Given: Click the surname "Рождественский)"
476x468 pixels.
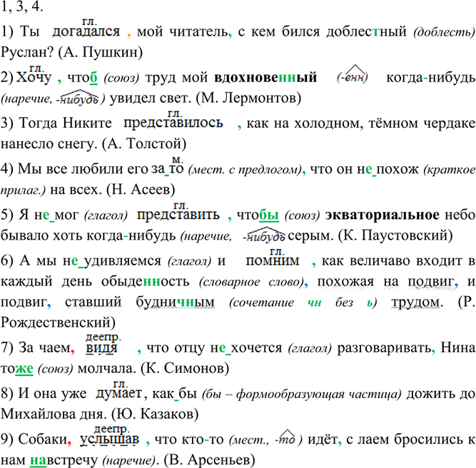Looking at the screenshot, I should pos(58,322).
